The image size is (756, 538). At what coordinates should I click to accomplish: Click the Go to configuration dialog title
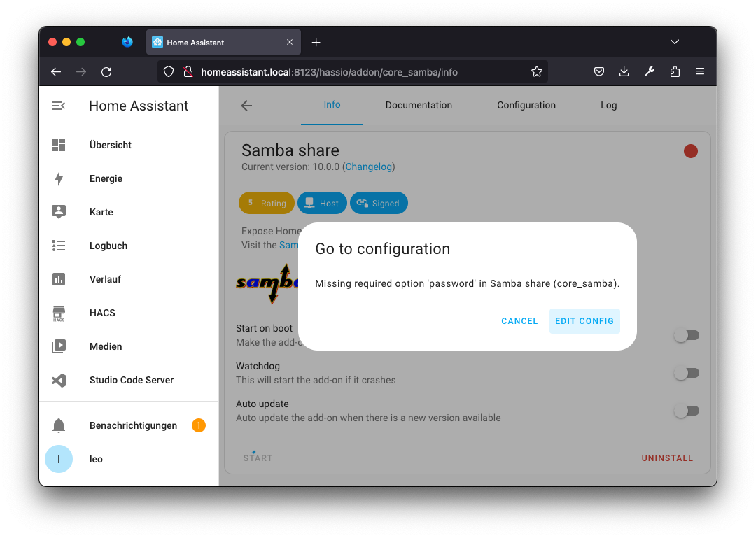click(382, 249)
